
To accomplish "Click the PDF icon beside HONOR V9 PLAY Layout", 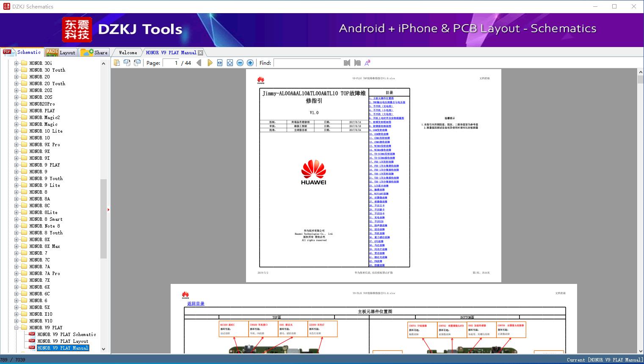I will [32, 341].
